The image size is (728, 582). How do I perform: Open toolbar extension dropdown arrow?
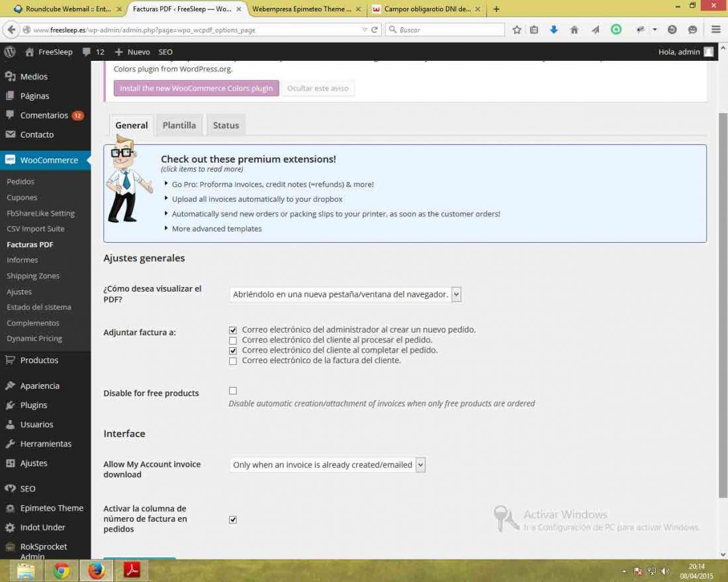point(655,30)
